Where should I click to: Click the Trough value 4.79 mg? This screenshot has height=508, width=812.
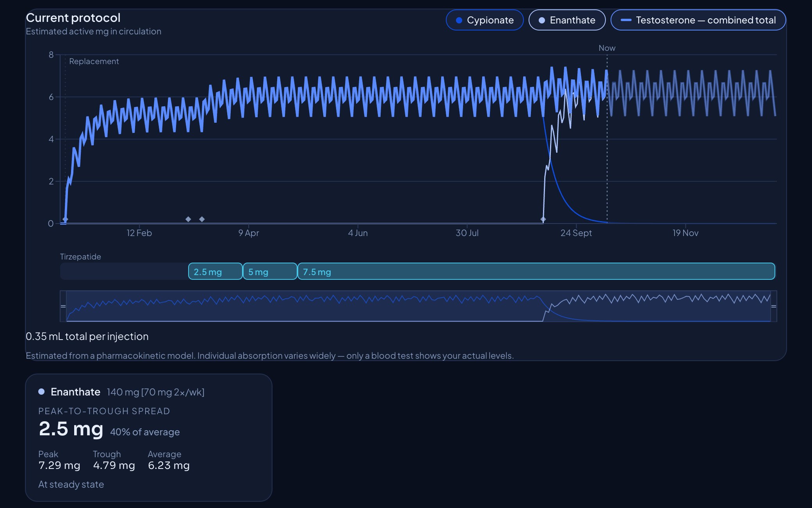click(114, 465)
